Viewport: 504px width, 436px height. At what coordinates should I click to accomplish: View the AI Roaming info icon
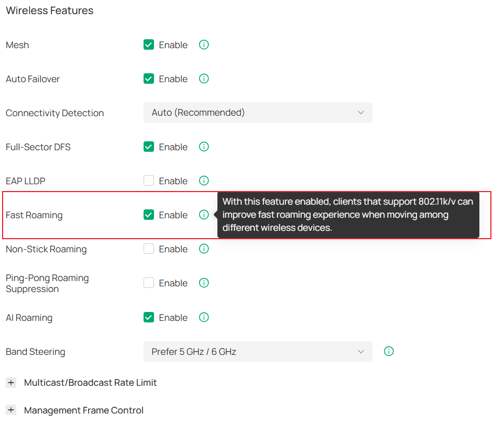click(x=203, y=317)
